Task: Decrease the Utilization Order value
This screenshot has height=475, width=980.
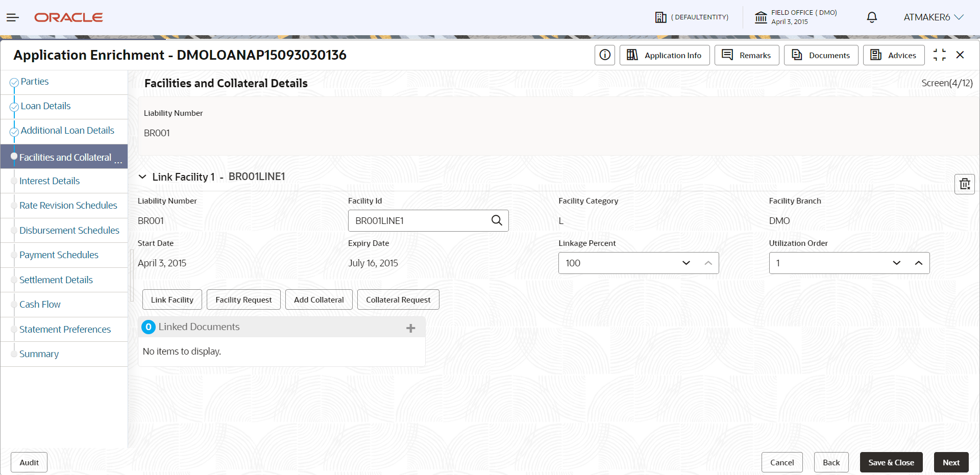Action: pos(897,263)
